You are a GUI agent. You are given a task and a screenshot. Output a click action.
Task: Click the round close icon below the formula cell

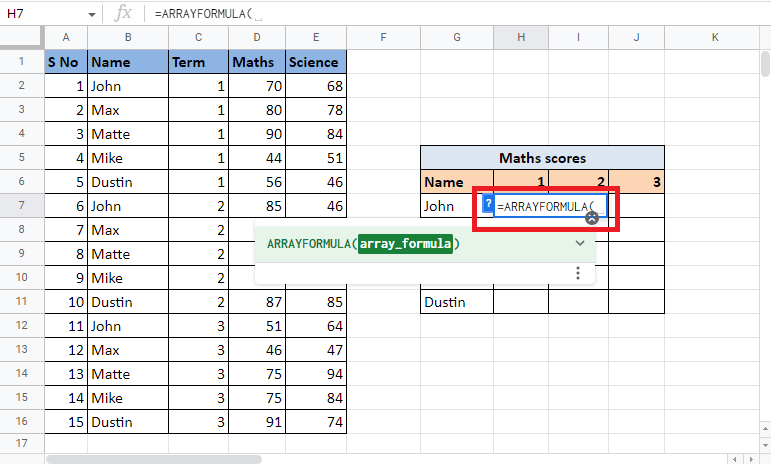tap(591, 218)
